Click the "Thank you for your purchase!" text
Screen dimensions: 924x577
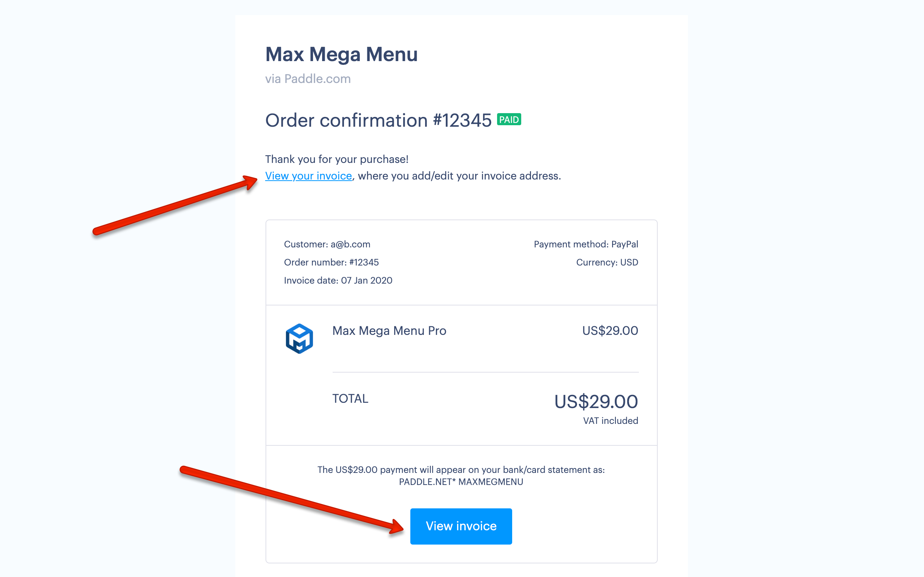[337, 159]
